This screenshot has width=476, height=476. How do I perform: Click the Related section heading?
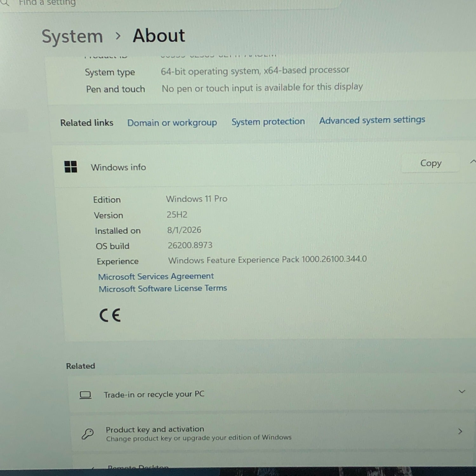coord(81,366)
